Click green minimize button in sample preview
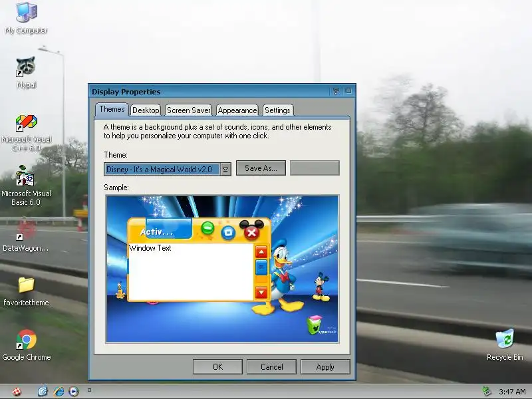The height and width of the screenshot is (399, 532). pyautogui.click(x=207, y=227)
